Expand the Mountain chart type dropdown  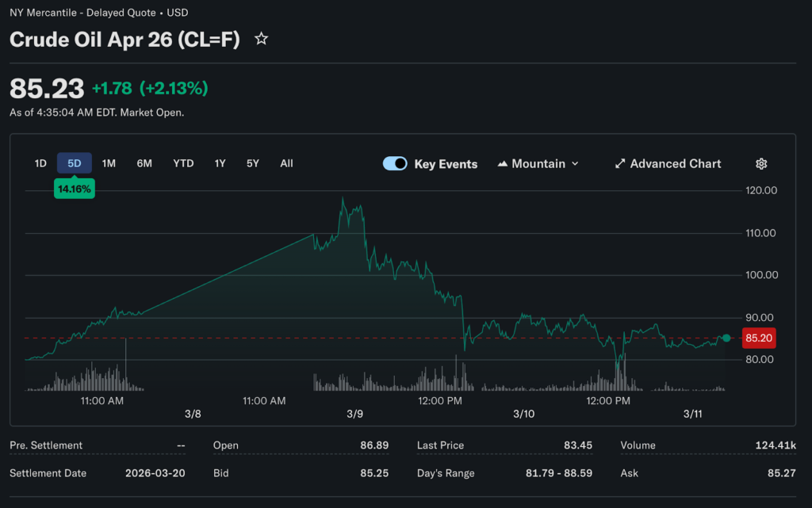(x=575, y=164)
